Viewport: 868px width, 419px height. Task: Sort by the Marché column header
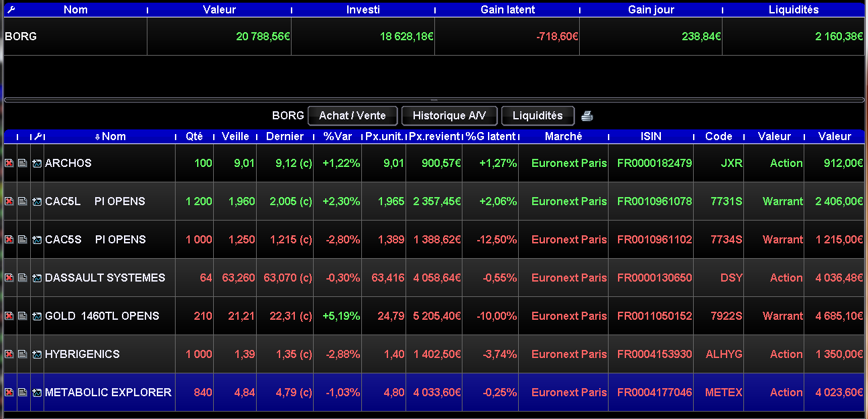[564, 136]
